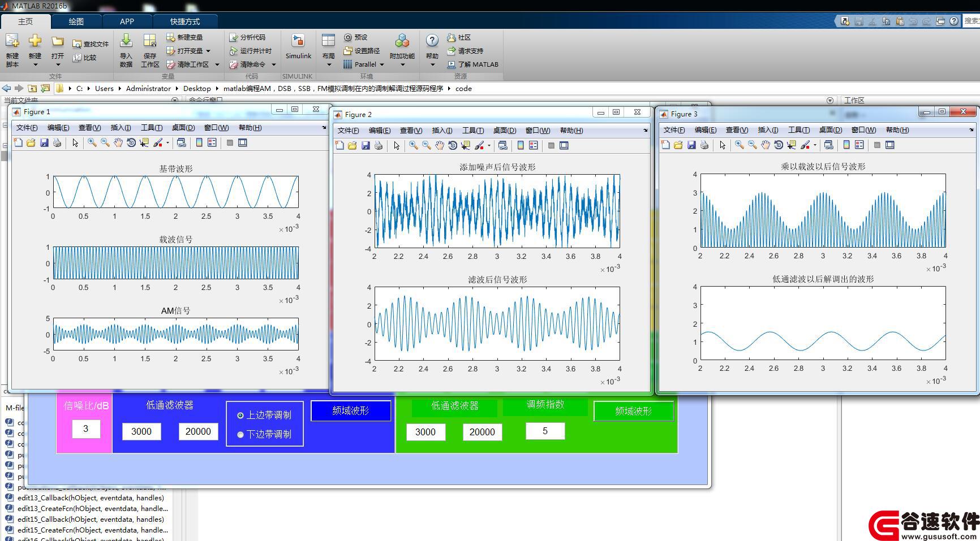Open 清除工作区 dropdown arrow
This screenshot has height=541, width=980.
[217, 64]
